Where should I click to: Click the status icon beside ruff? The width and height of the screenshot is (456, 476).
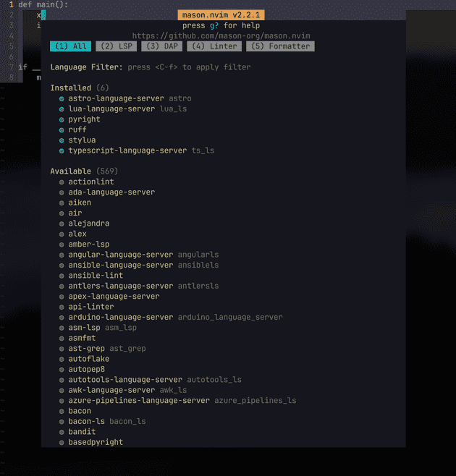pos(62,130)
